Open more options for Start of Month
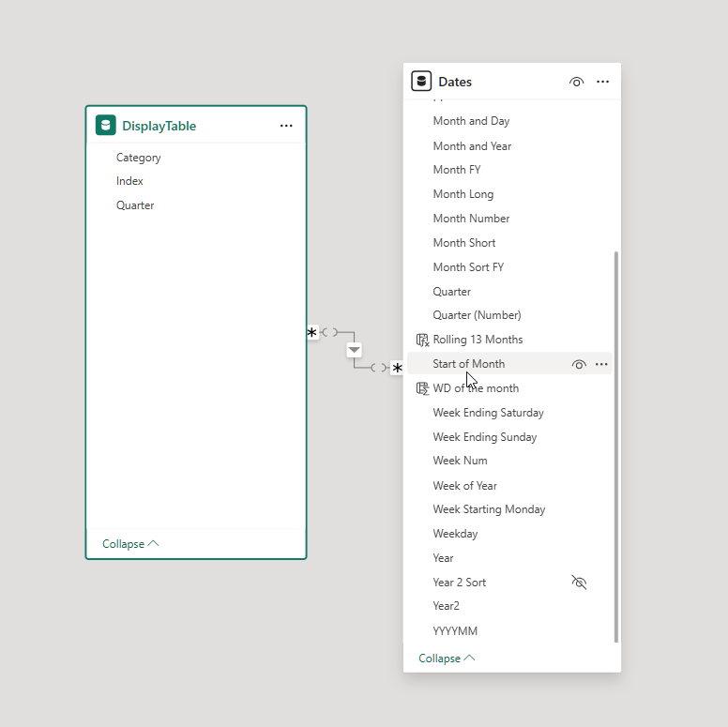 (601, 364)
